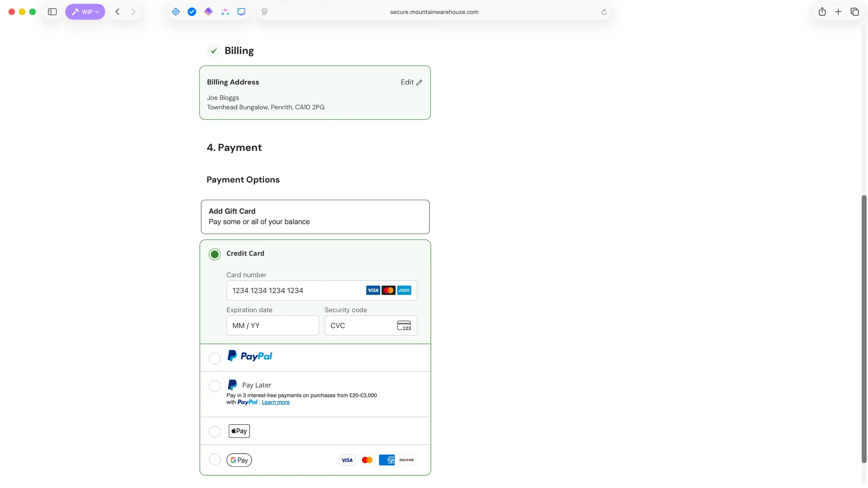Open the PayPal Learn more link
The height and width of the screenshot is (488, 868).
pos(275,402)
